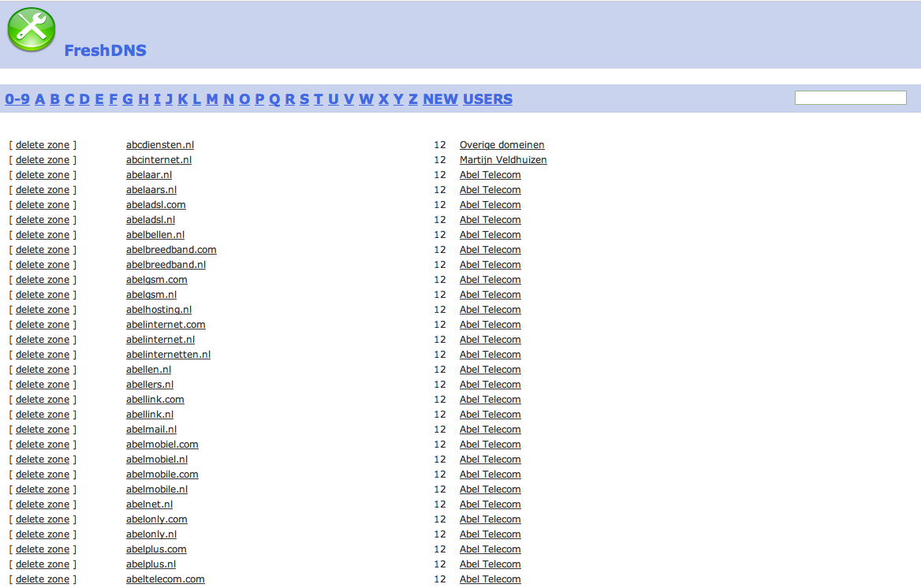Filter zones by letter Z
Viewport: 921px width, 588px height.
[413, 99]
